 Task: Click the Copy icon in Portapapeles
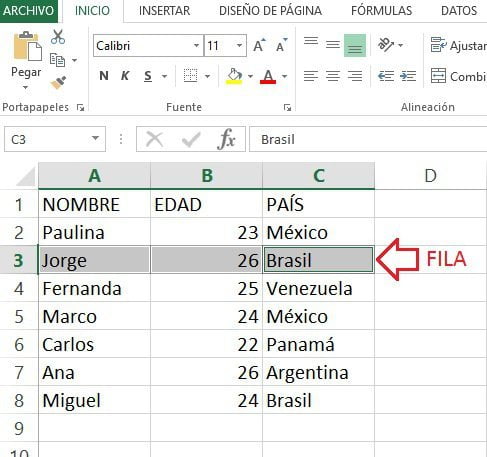57,60
